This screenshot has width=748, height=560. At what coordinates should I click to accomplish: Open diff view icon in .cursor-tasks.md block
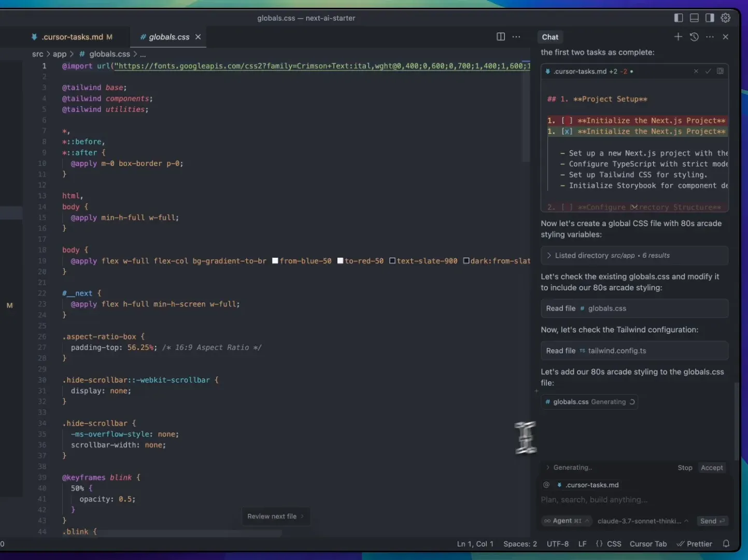tap(720, 71)
